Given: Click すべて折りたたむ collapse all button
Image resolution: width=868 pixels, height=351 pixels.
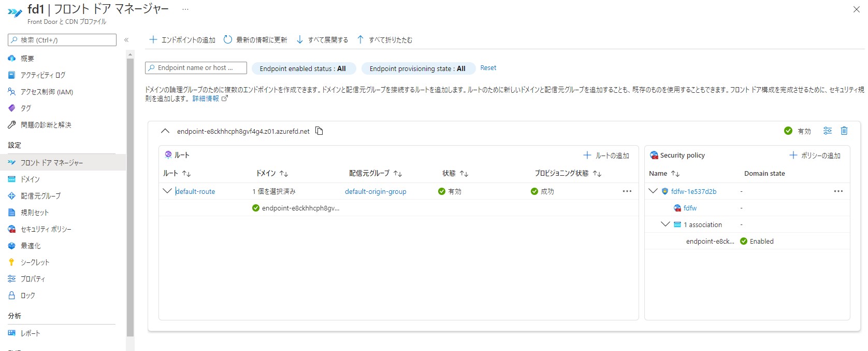Looking at the screenshot, I should pos(385,40).
